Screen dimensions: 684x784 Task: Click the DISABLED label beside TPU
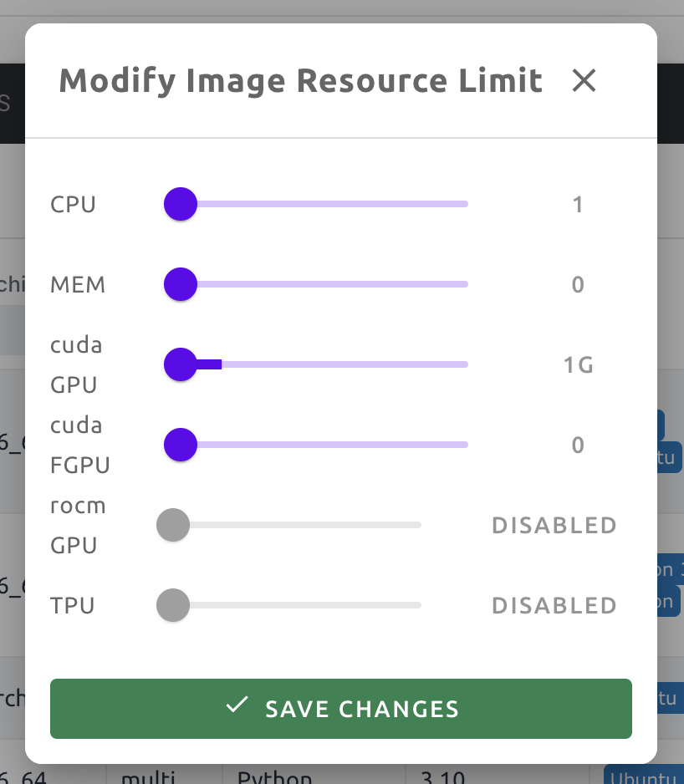(x=554, y=605)
